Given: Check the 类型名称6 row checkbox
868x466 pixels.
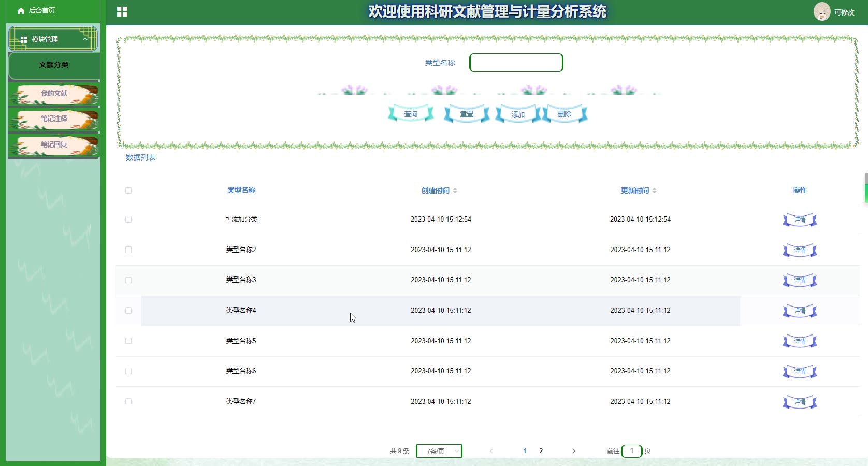Looking at the screenshot, I should pos(128,371).
